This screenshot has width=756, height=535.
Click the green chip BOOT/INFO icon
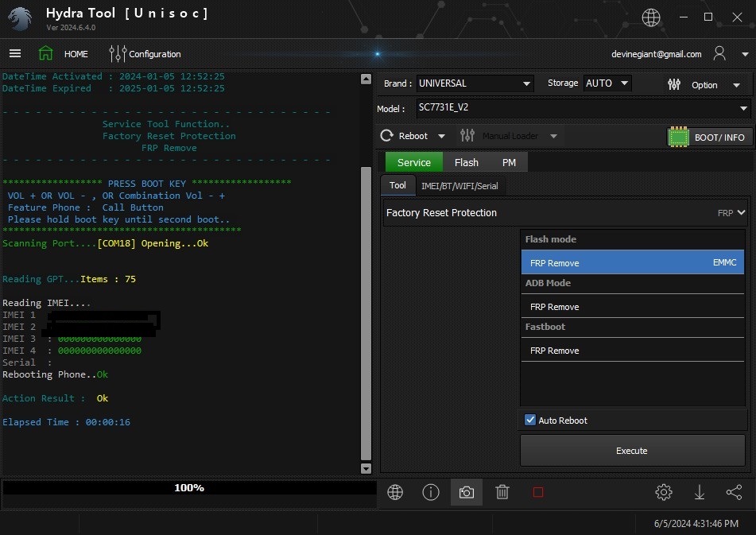coord(679,138)
